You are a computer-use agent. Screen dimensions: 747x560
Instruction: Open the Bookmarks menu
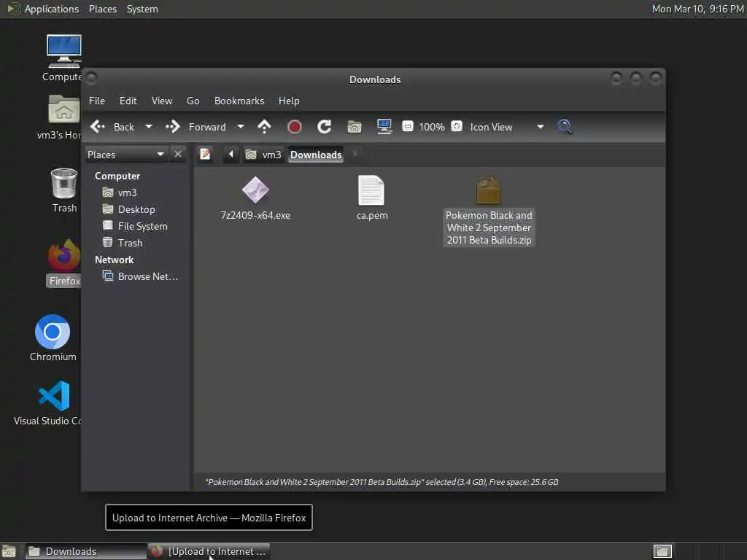tap(239, 101)
